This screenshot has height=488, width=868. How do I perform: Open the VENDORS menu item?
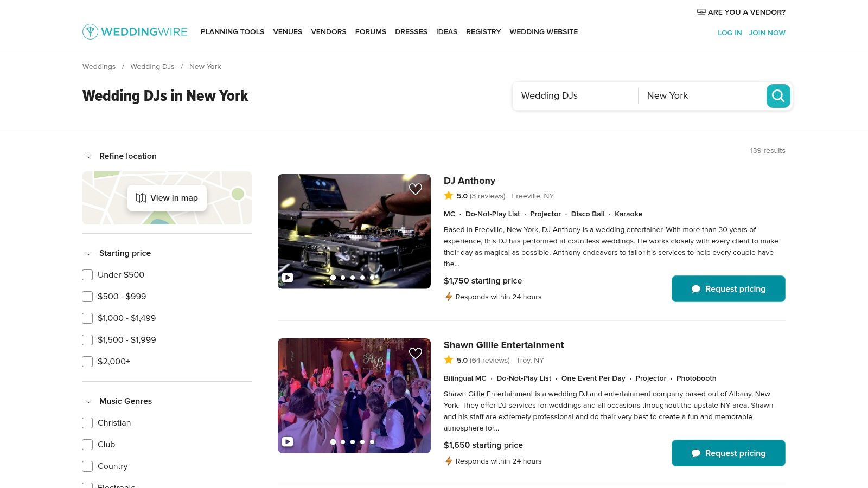point(328,32)
